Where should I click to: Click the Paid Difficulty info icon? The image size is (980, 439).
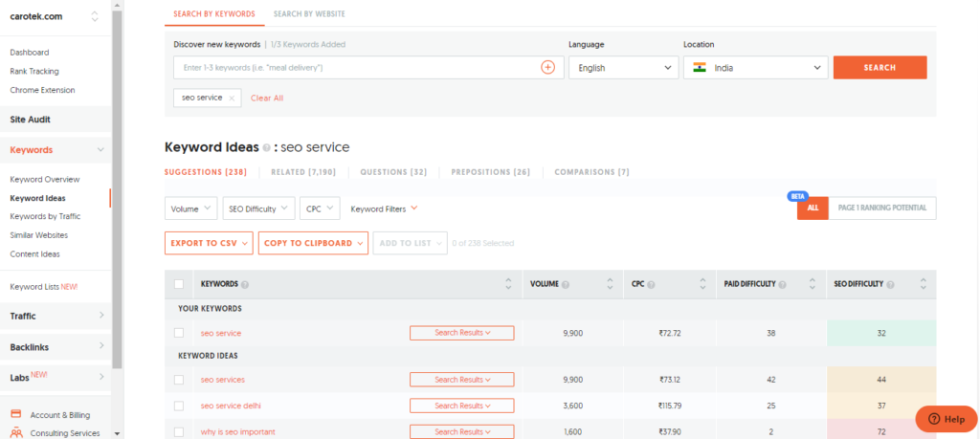pos(782,284)
